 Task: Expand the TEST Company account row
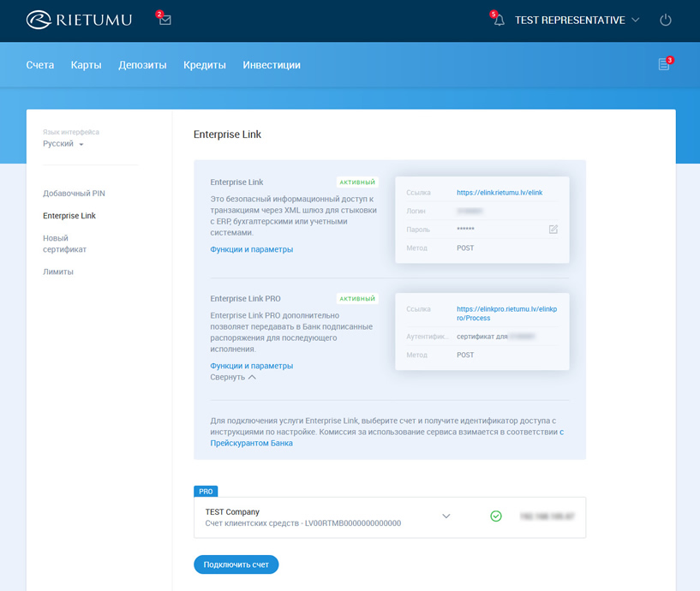pos(446,516)
